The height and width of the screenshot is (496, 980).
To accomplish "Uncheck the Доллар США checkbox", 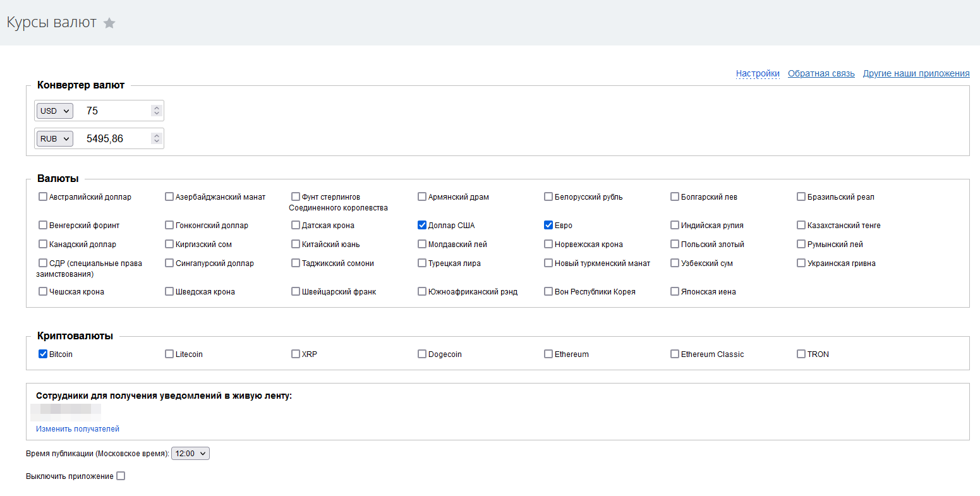I will (422, 225).
